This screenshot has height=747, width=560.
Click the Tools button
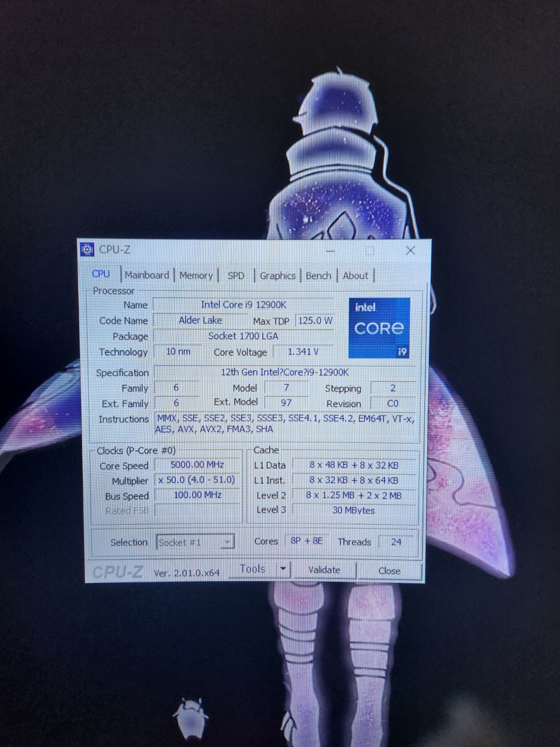pos(253,569)
